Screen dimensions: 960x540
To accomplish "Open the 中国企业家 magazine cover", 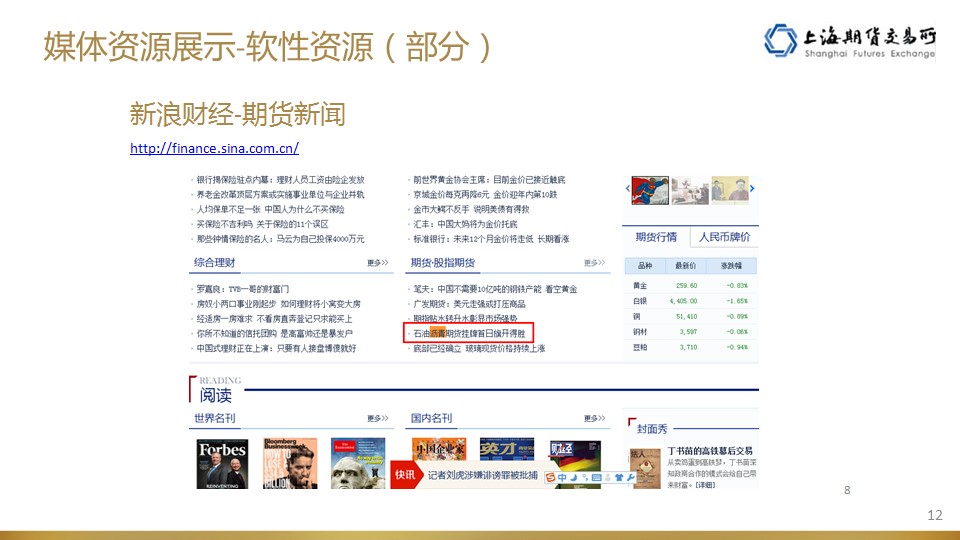I will click(439, 449).
